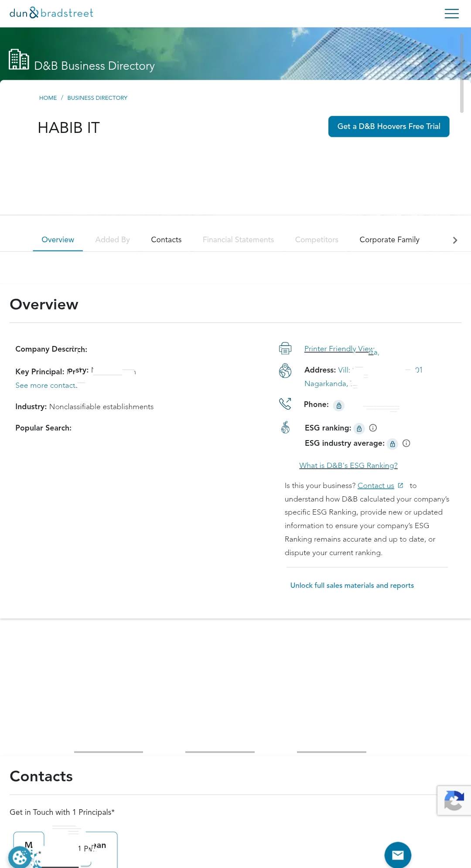The height and width of the screenshot is (868, 471).
Task: Open the Financial Statements tab
Action: [238, 240]
